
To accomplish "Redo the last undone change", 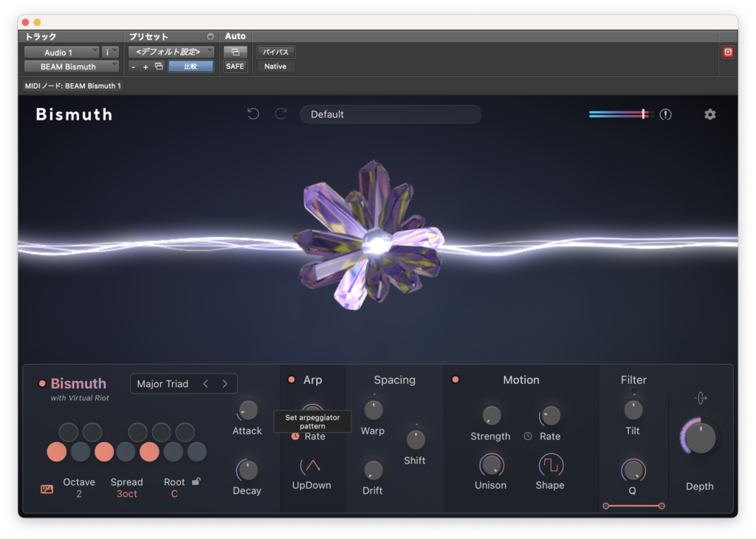I will (281, 114).
